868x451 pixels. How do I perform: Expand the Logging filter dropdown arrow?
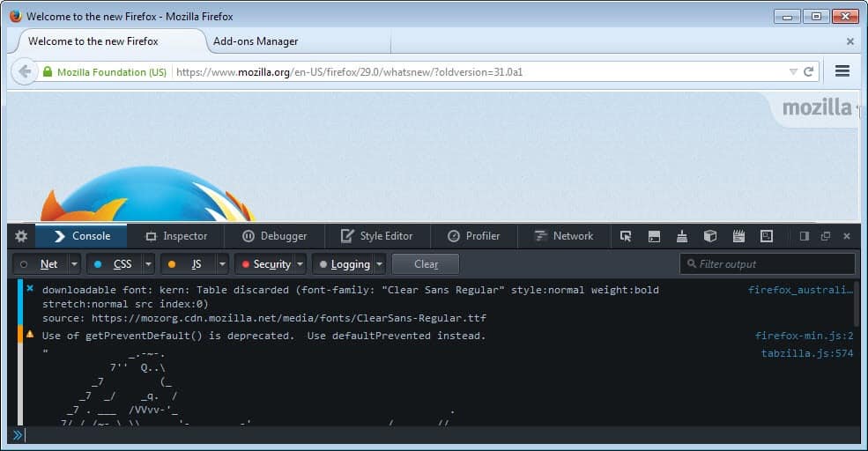tap(380, 264)
